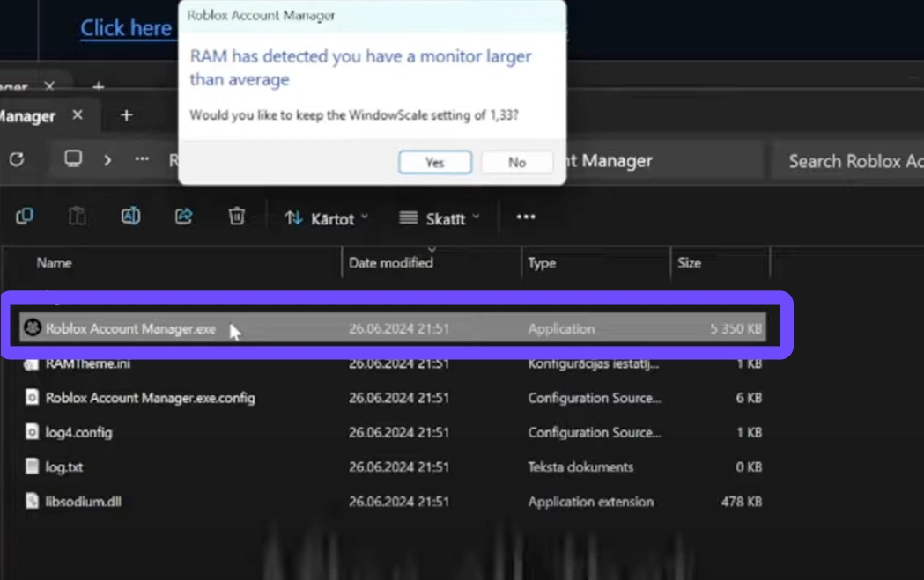Click the Roblox Account Manager.exe.config file icon

(x=32, y=397)
